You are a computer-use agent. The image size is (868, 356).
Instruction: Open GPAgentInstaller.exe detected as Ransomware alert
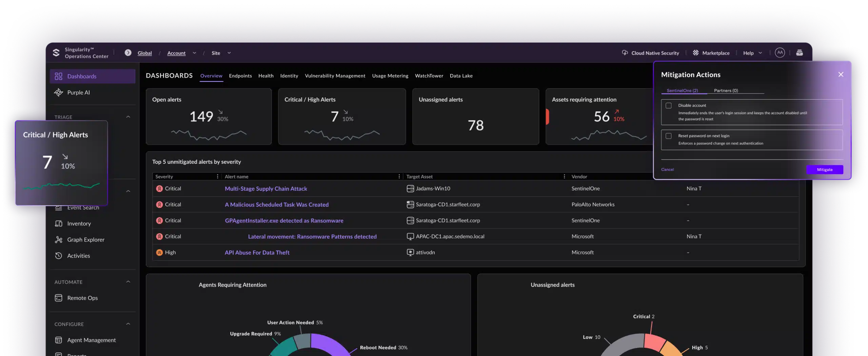tap(284, 221)
